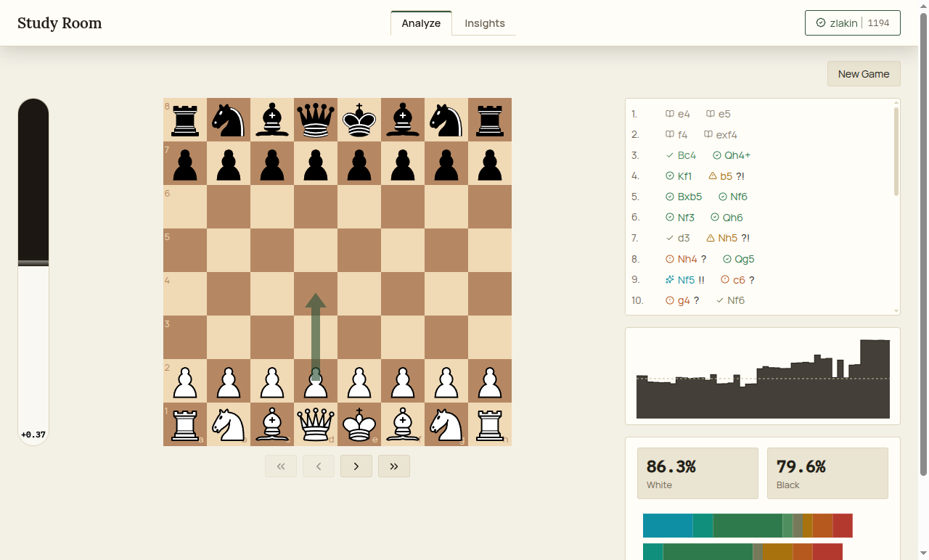Go to White's move 1. e4
This screenshot has height=560, width=929.
[678, 114]
